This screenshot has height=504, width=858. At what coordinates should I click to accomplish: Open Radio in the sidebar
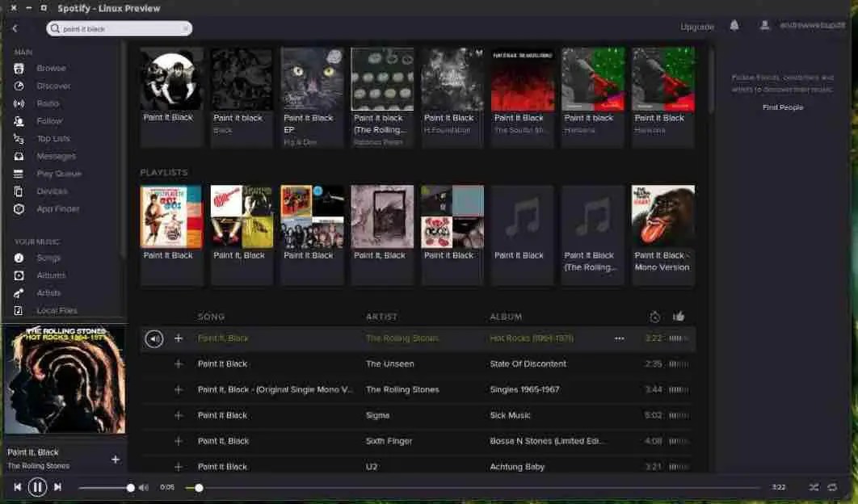pyautogui.click(x=48, y=103)
